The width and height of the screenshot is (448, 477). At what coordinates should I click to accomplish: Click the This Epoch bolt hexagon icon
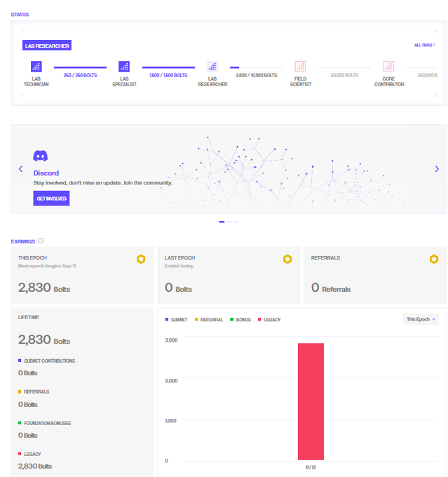[x=141, y=259]
